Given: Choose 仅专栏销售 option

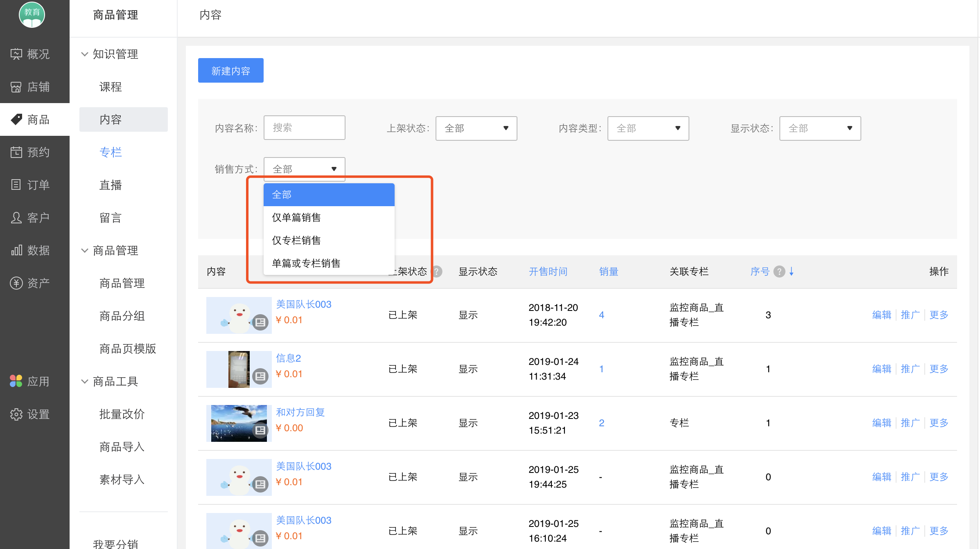Looking at the screenshot, I should click(329, 241).
